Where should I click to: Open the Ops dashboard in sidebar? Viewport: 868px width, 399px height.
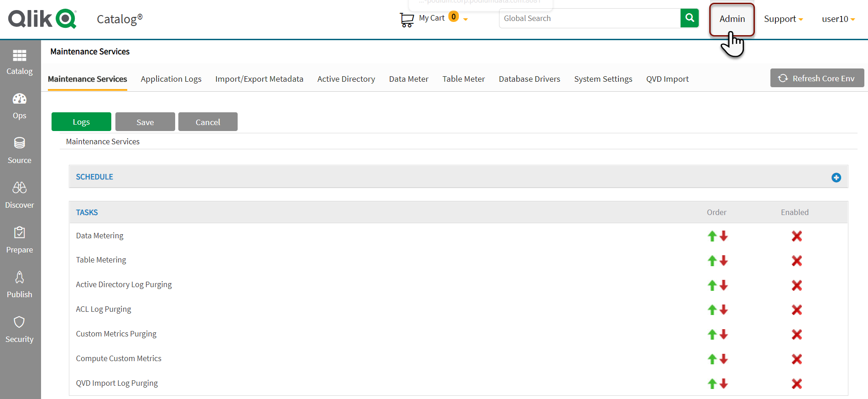[x=20, y=106]
